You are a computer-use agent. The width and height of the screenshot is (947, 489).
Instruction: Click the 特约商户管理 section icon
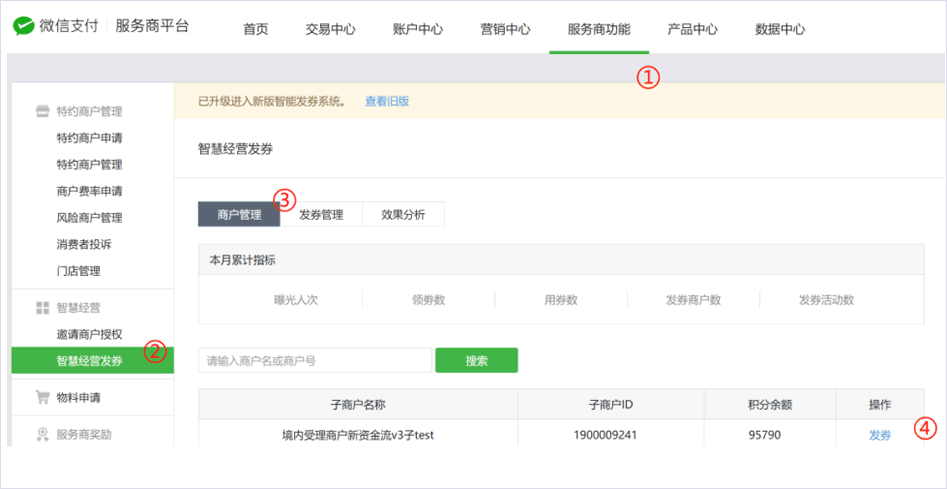(42, 111)
